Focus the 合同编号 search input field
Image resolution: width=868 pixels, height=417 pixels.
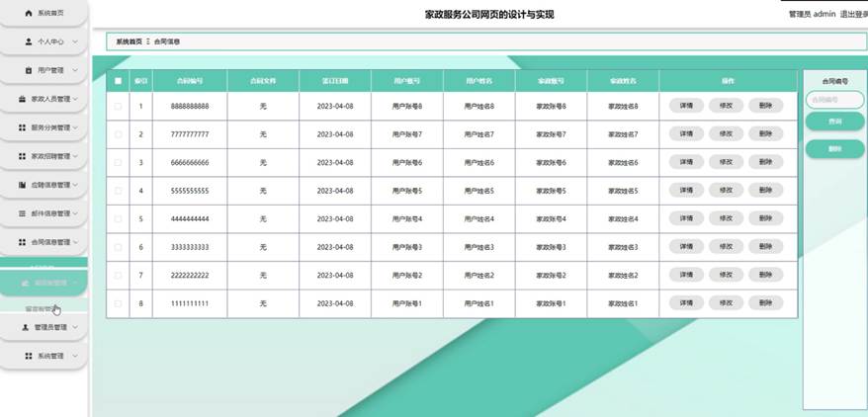point(834,100)
